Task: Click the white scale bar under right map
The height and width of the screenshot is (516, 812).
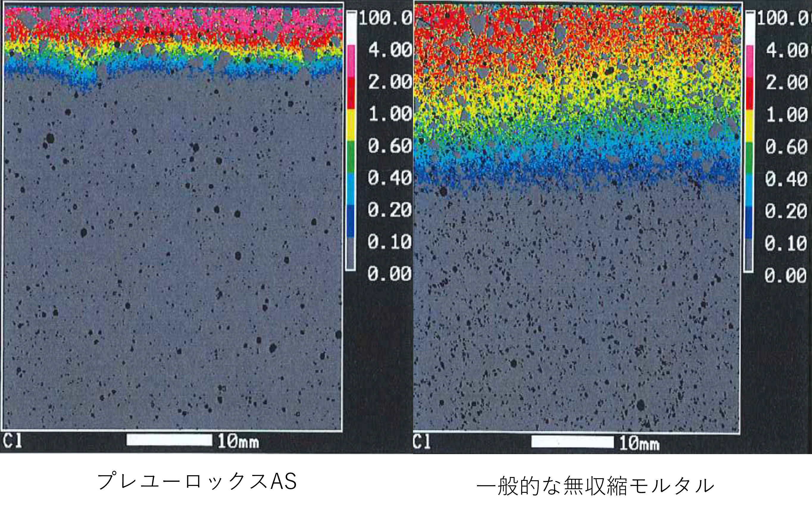Action: [572, 442]
